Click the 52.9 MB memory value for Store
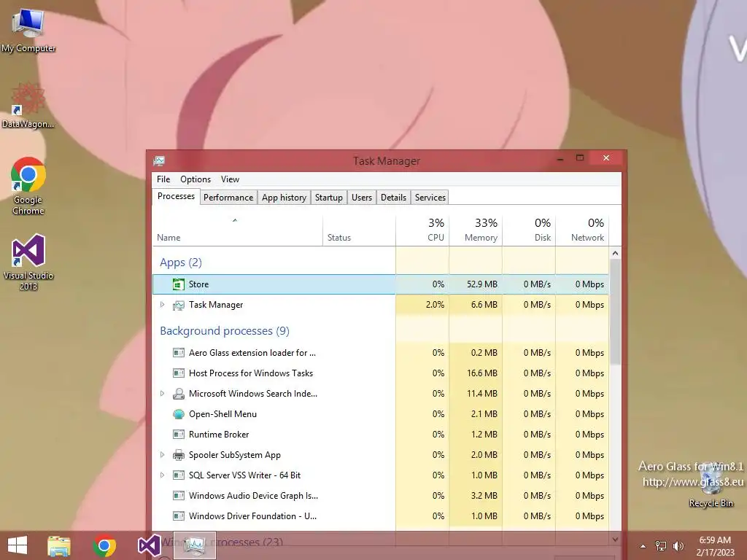 481,284
